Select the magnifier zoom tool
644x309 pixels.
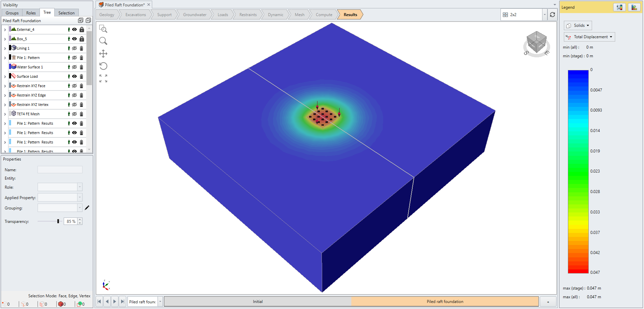pyautogui.click(x=103, y=41)
